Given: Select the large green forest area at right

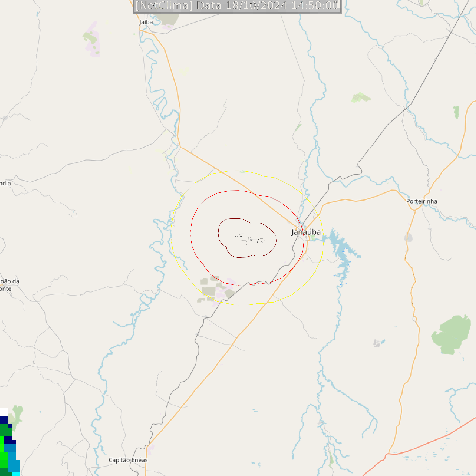Looking at the screenshot, I should (x=451, y=335).
